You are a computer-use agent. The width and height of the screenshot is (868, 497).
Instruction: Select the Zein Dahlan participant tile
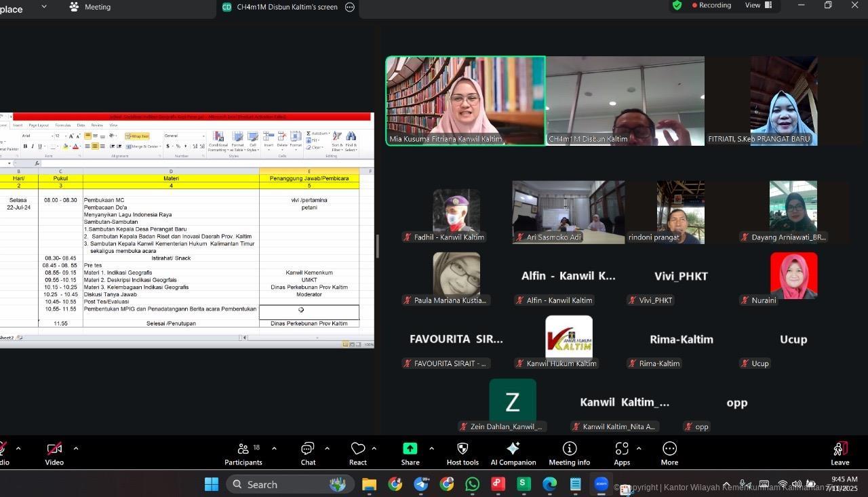click(x=513, y=405)
